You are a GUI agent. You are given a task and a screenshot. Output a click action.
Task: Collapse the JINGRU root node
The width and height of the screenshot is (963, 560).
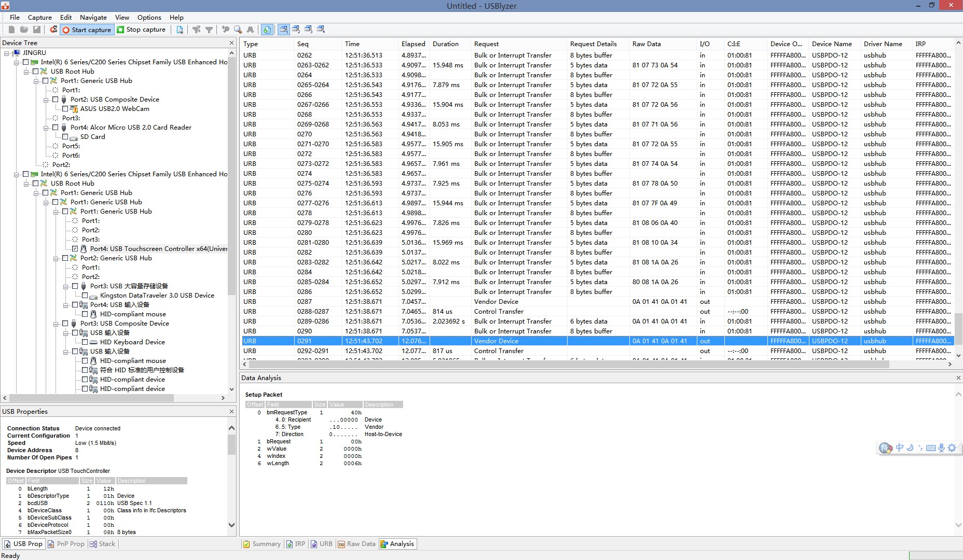point(6,53)
